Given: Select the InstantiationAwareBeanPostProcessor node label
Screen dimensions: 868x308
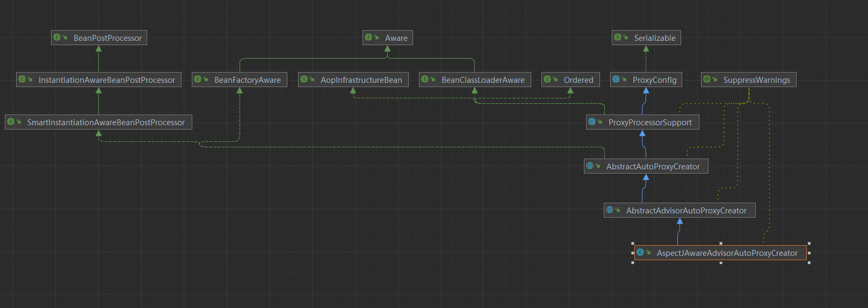Looking at the screenshot, I should click(x=106, y=80).
